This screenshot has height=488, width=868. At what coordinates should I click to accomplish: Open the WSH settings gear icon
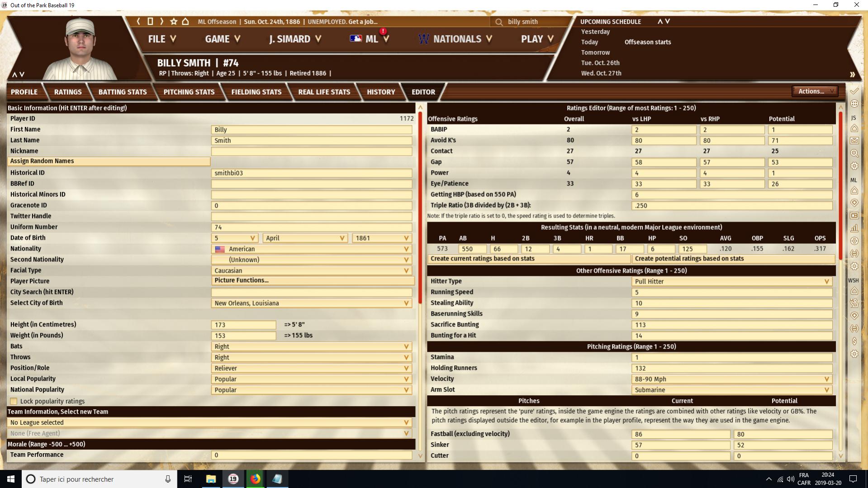854,354
